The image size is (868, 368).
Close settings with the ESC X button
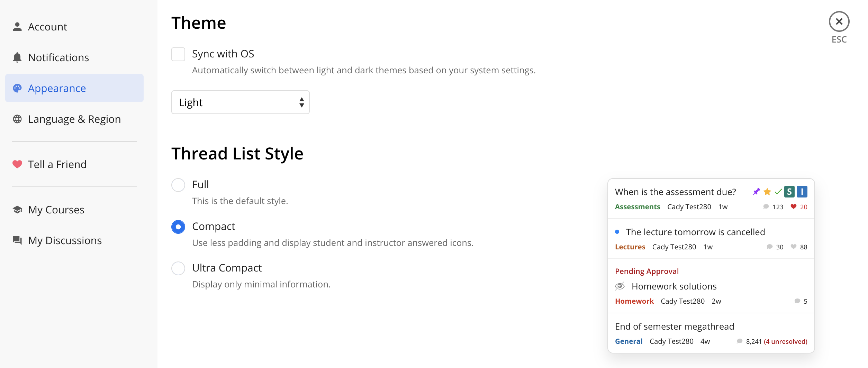coord(839,22)
